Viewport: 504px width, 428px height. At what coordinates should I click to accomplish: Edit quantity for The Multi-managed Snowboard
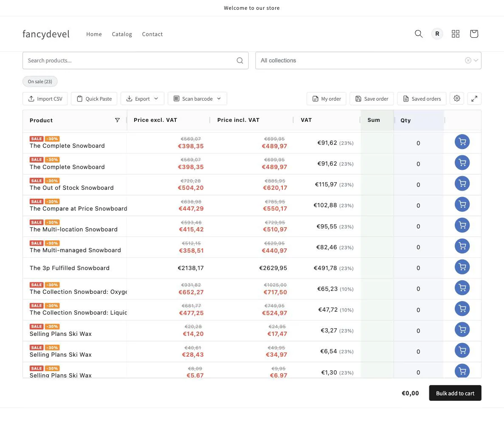click(x=418, y=247)
